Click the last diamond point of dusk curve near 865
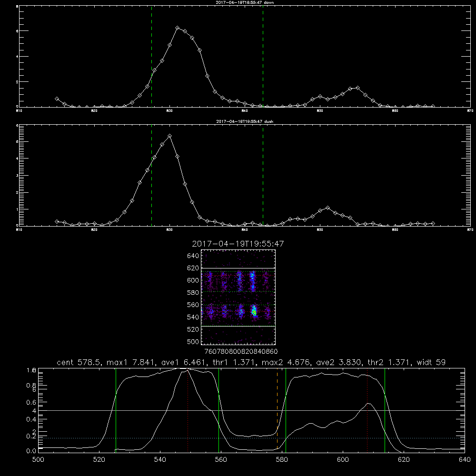The image size is (476, 476). [433, 223]
